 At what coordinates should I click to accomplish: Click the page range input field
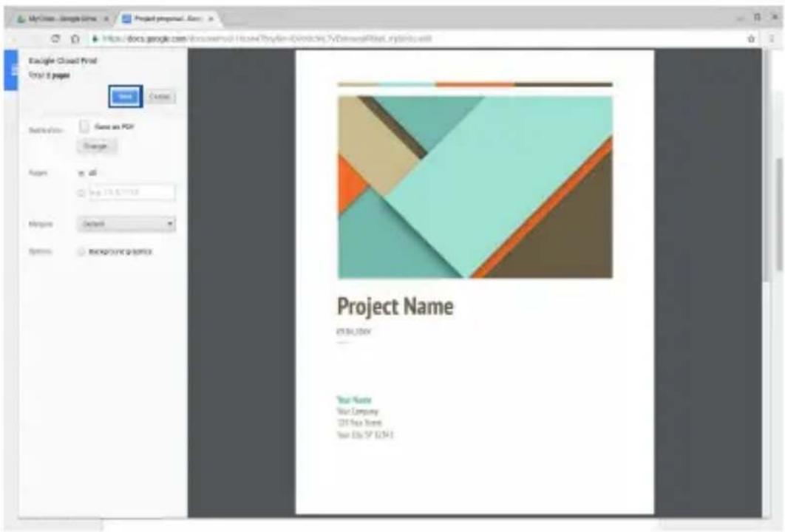(132, 192)
